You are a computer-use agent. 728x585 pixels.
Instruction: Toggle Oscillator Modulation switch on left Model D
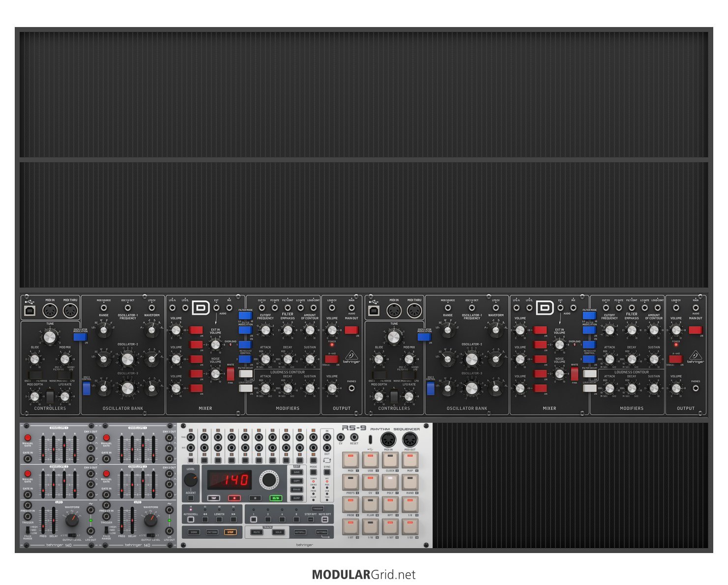[x=80, y=337]
